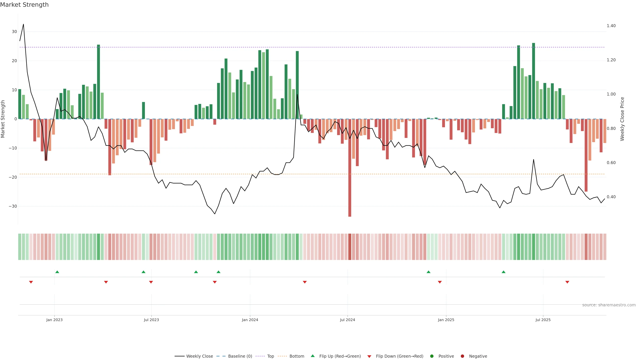This screenshot has height=362, width=644.
Task: Click the red flip-down marker just before Jan 2025
Action: (x=440, y=282)
